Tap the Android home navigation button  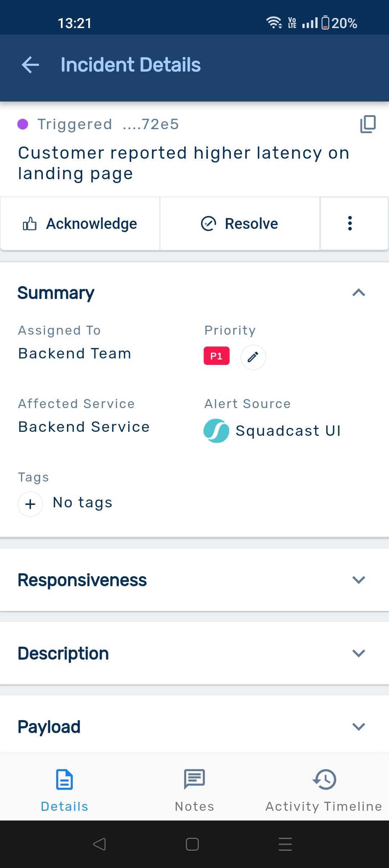(x=192, y=844)
